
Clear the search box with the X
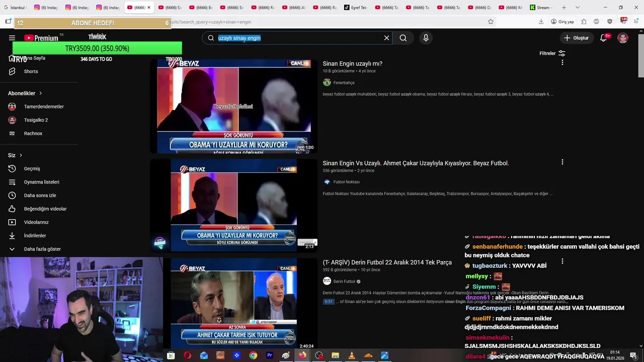386,38
